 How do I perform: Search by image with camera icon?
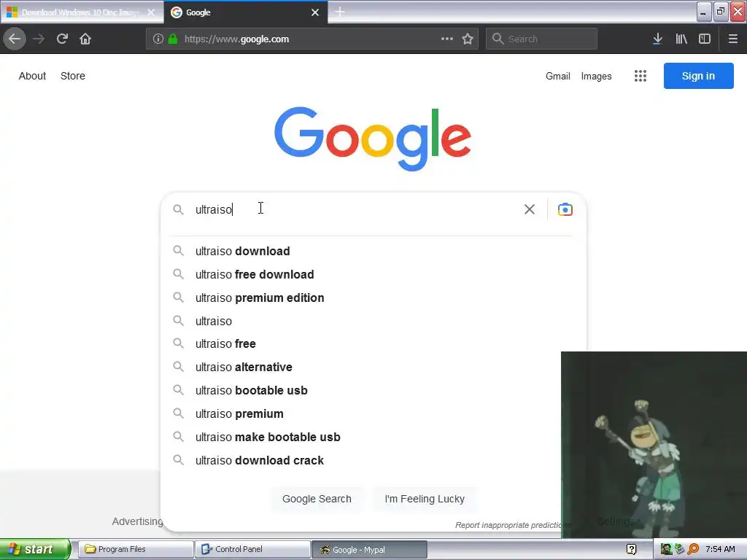(565, 209)
